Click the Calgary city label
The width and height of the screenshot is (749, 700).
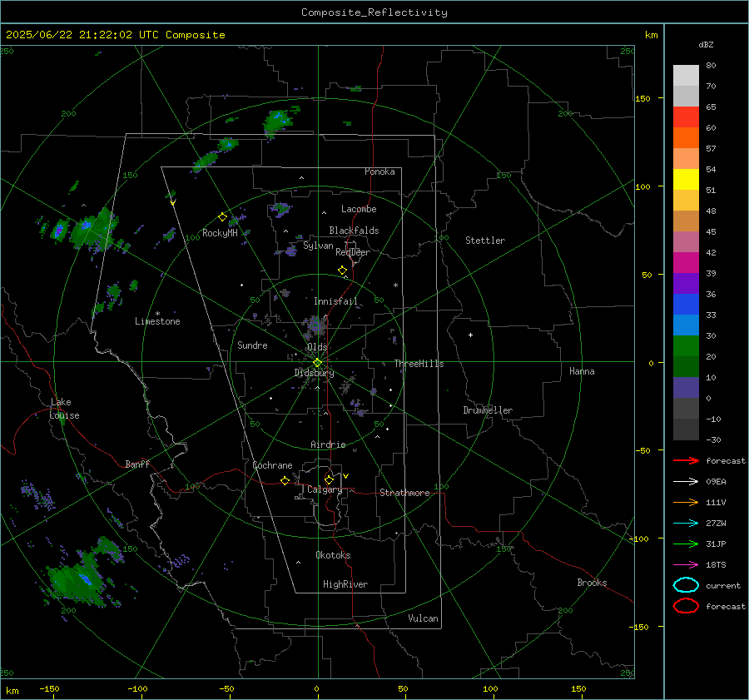[x=325, y=489]
